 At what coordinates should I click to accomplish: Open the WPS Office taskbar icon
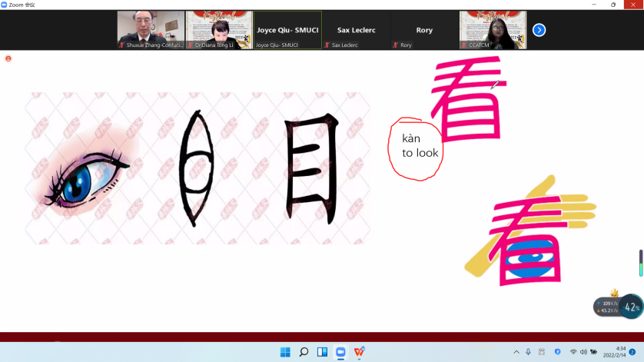coord(359,352)
